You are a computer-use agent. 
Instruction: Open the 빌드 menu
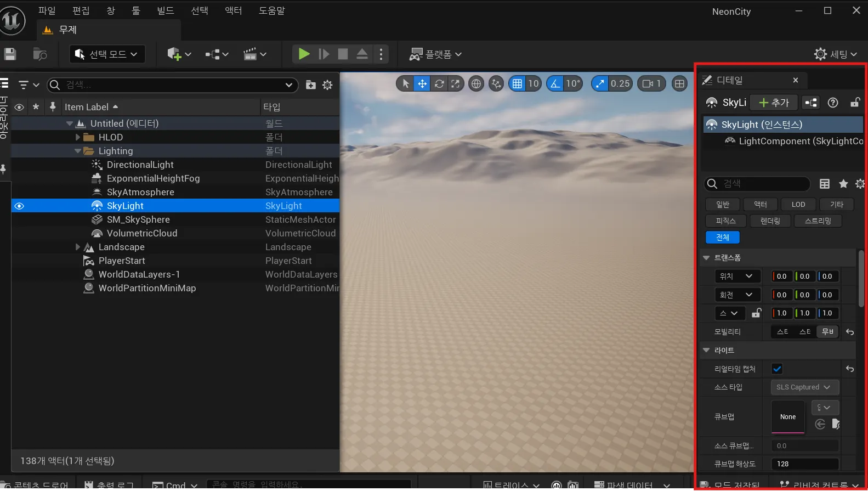point(165,10)
